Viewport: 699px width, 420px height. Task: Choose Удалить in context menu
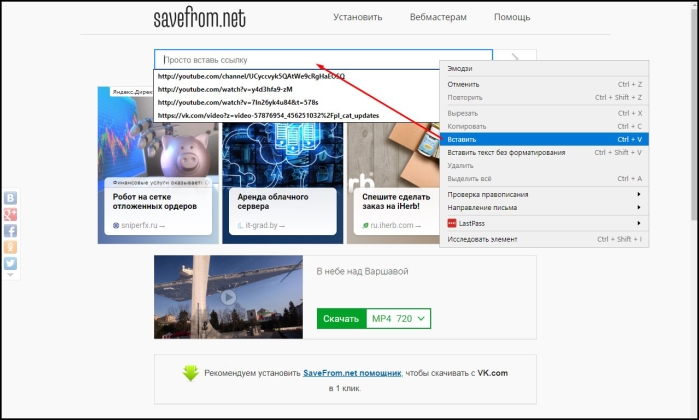click(x=544, y=165)
